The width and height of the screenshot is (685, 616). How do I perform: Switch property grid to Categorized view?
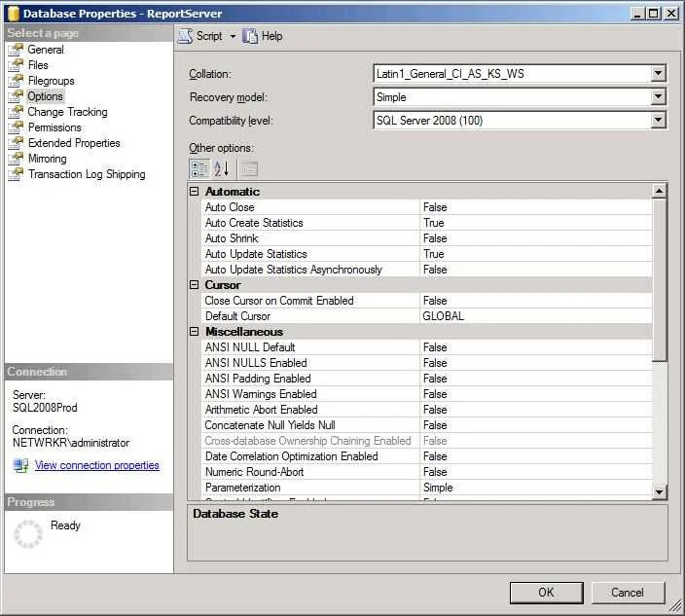199,169
